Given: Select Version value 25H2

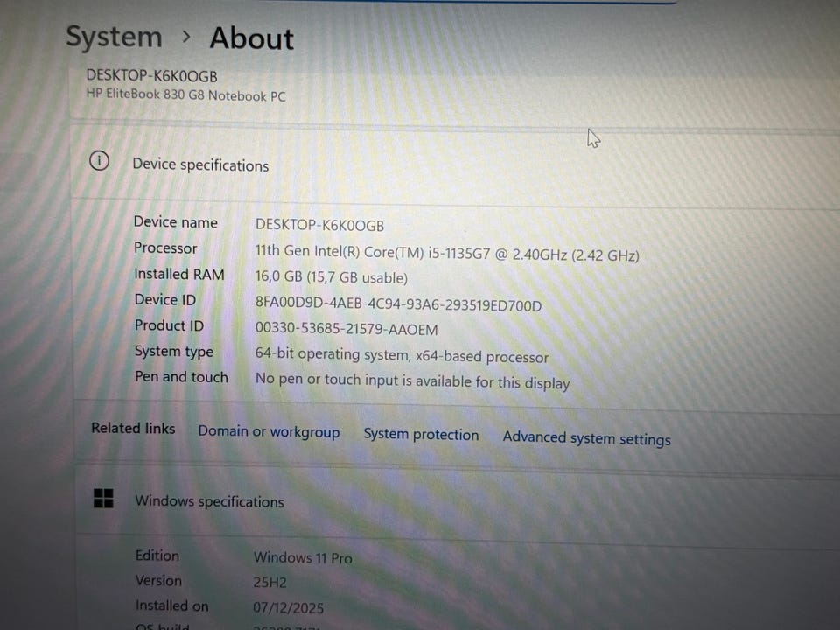Looking at the screenshot, I should 270,583.
